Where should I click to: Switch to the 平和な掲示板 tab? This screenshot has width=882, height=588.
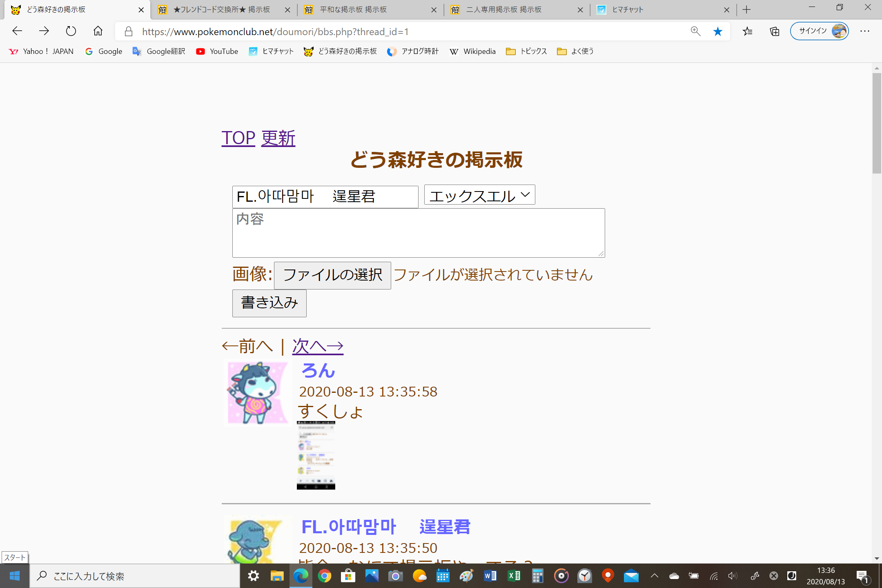click(x=353, y=10)
